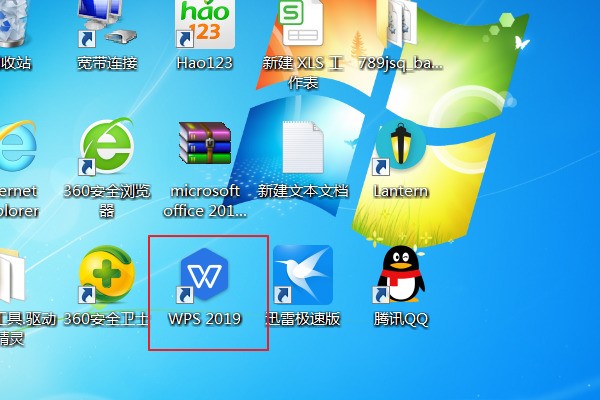Select the 789jsq_ba file icon

tap(402, 22)
